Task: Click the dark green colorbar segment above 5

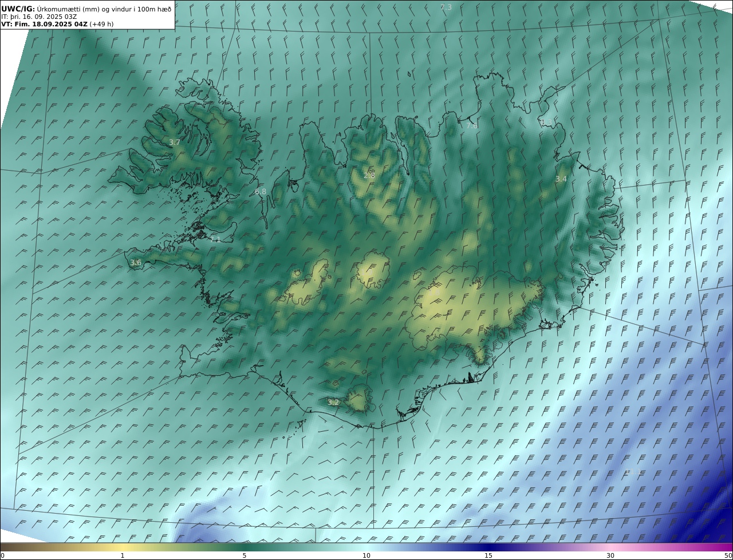Action: pos(245,547)
